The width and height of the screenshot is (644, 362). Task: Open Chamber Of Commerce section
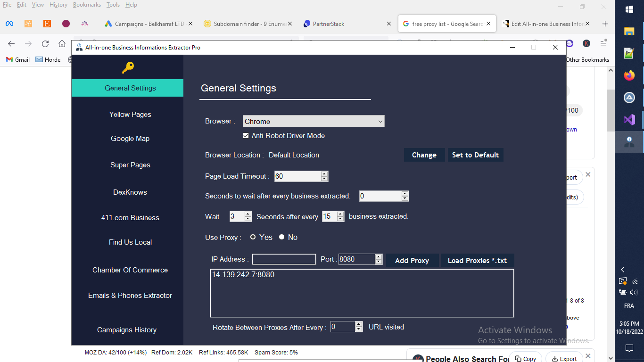point(130,270)
